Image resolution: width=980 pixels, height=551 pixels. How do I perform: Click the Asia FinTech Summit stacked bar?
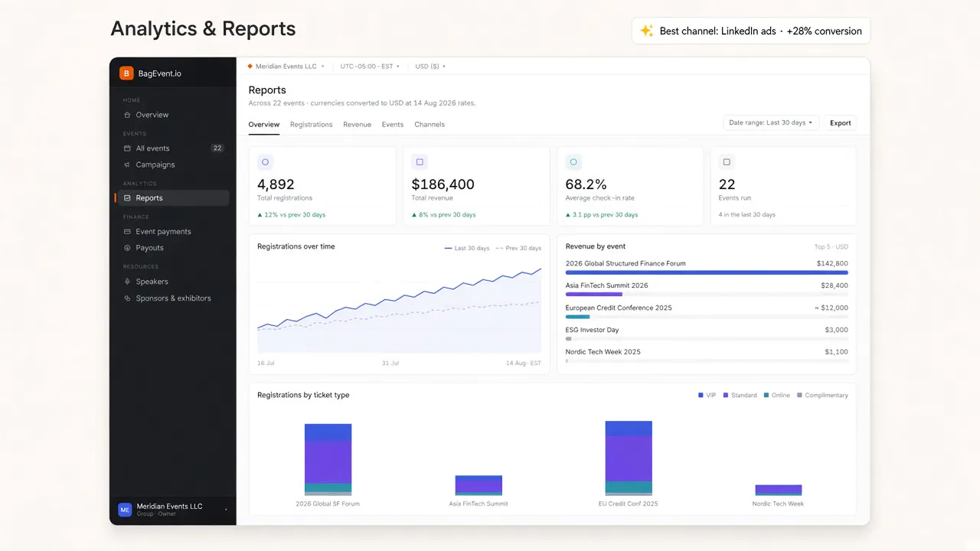[x=479, y=485]
